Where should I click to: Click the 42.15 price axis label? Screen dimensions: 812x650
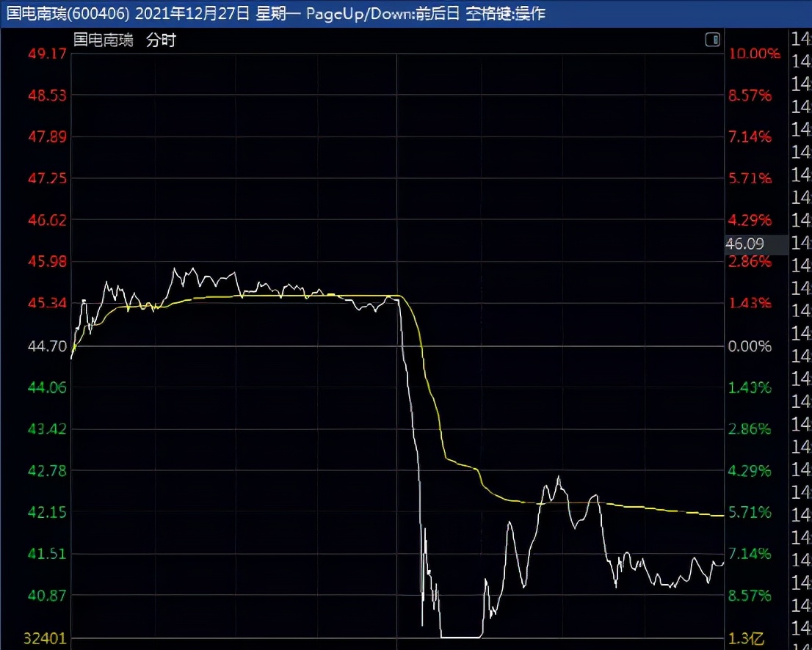(x=47, y=512)
